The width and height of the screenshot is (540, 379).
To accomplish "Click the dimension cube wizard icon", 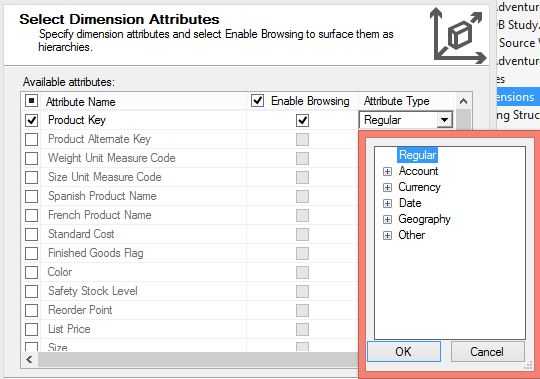I will (459, 36).
